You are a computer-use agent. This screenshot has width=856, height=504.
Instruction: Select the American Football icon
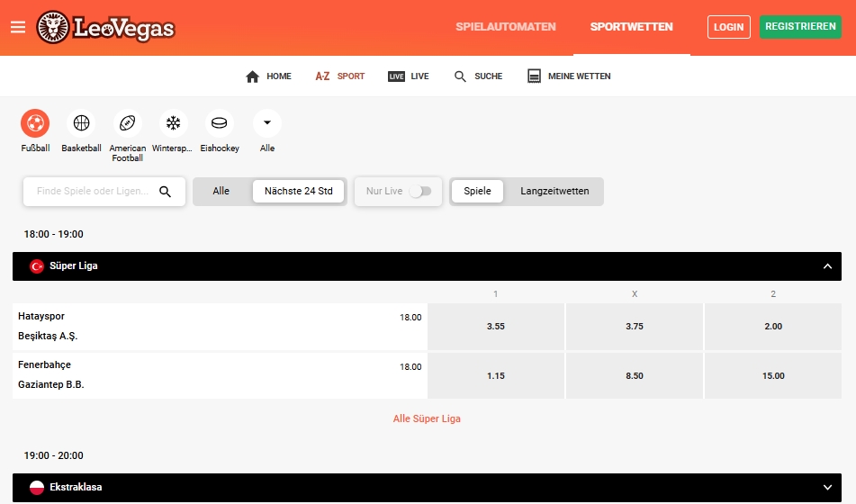127,123
